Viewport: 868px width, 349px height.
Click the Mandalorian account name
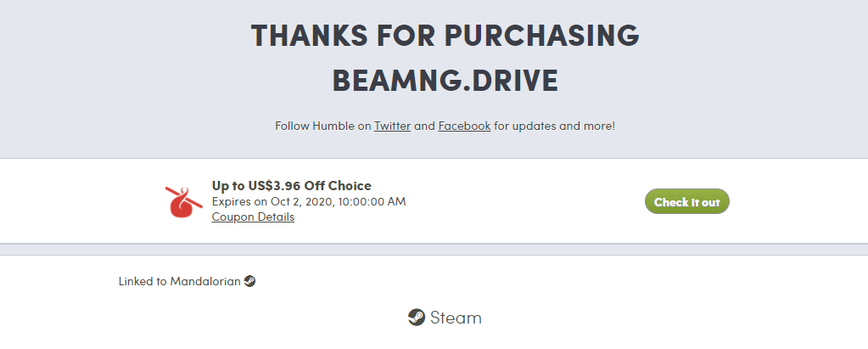tap(205, 281)
